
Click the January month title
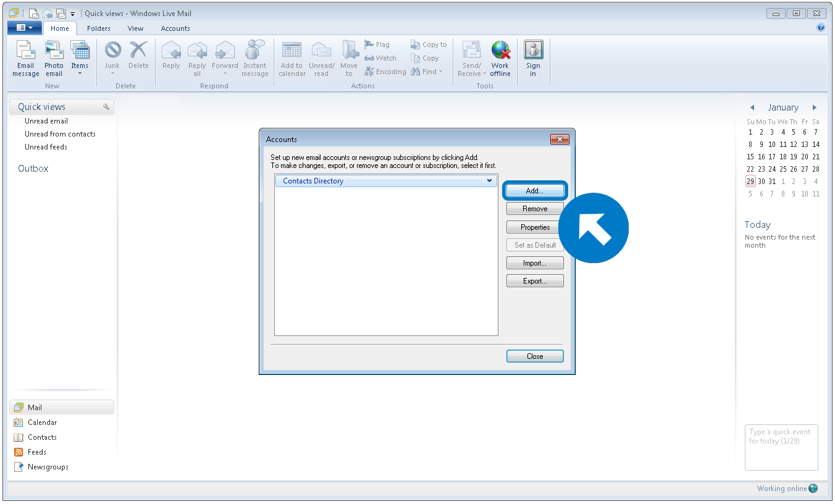(x=783, y=107)
